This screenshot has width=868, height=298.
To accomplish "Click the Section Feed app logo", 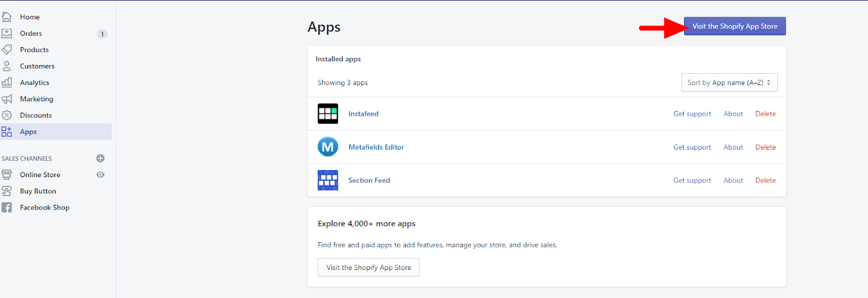I will 328,180.
